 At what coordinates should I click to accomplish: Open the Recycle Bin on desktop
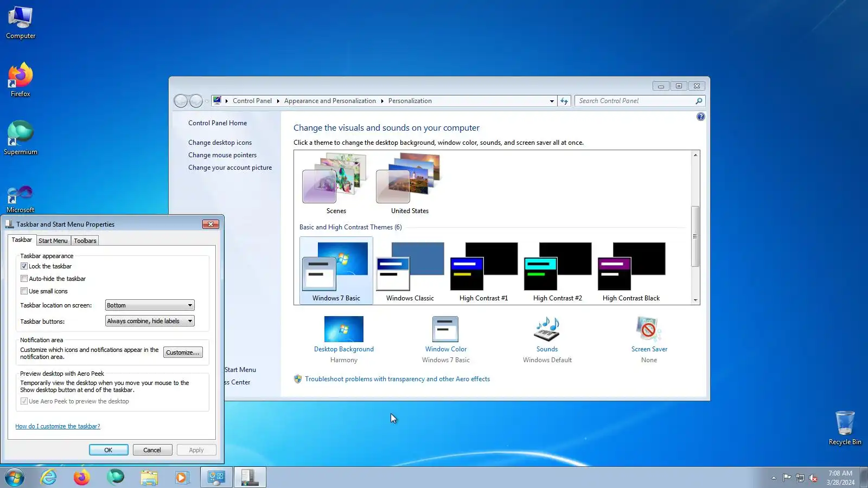(x=845, y=428)
